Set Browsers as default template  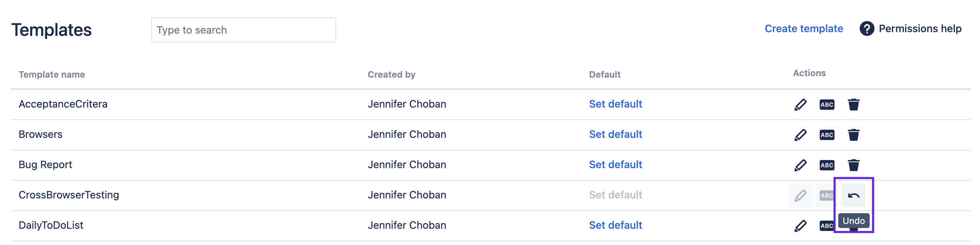coord(615,135)
